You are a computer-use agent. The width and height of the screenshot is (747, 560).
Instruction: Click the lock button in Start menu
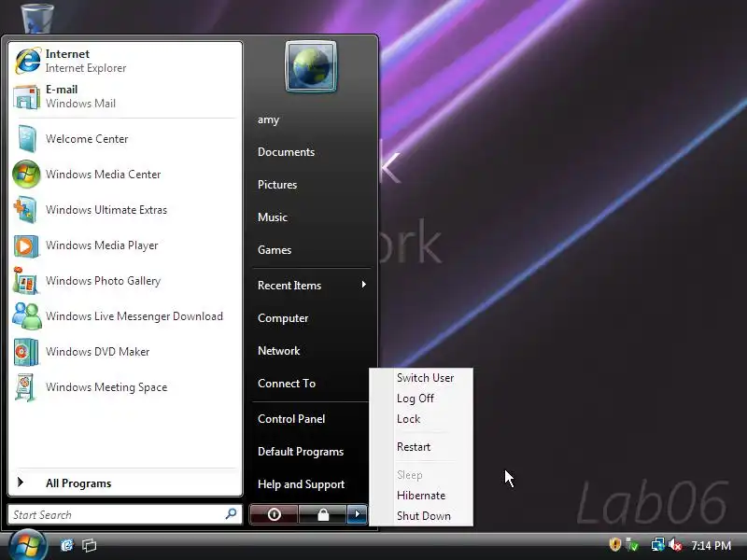[323, 514]
